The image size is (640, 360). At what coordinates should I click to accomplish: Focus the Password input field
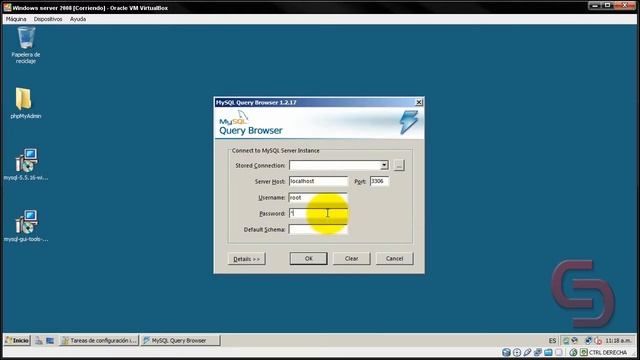tap(318, 213)
